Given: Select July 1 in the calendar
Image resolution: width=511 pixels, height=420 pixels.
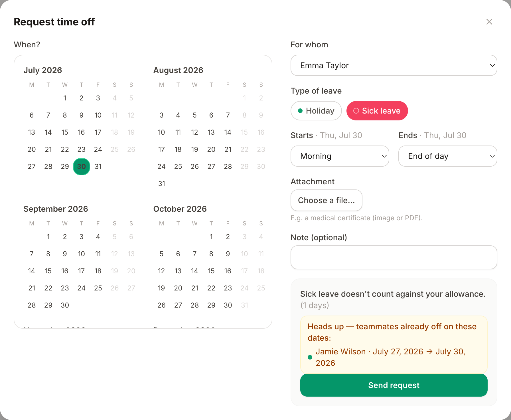Looking at the screenshot, I should click(65, 98).
